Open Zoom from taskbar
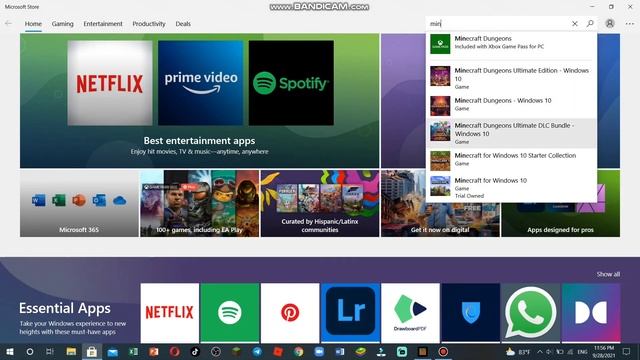Viewport: 640px width, 360px height. point(319,352)
